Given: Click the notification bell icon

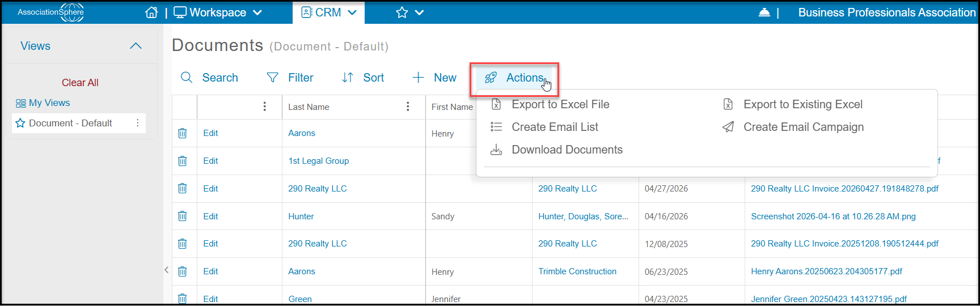Looking at the screenshot, I should (764, 12).
